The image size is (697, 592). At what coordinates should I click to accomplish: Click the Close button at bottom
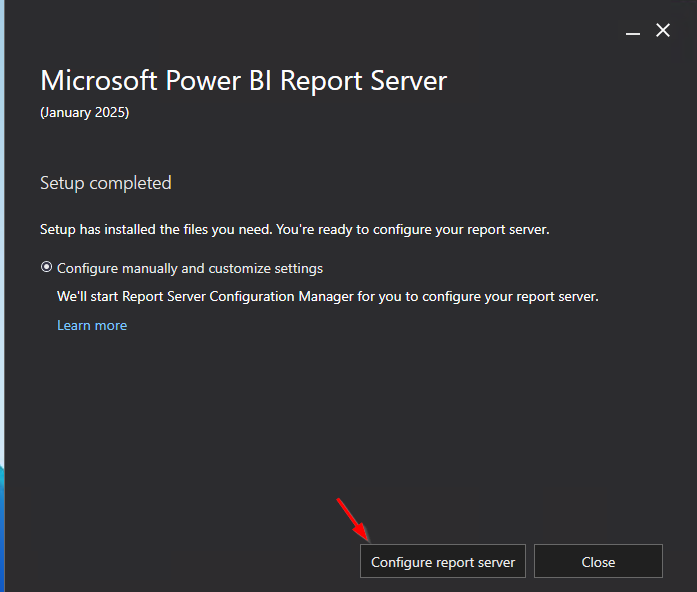coord(598,561)
